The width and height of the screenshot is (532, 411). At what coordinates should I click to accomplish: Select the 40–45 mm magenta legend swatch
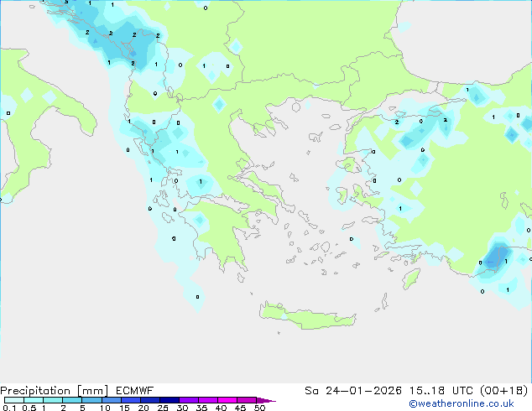pyautogui.click(x=227, y=400)
